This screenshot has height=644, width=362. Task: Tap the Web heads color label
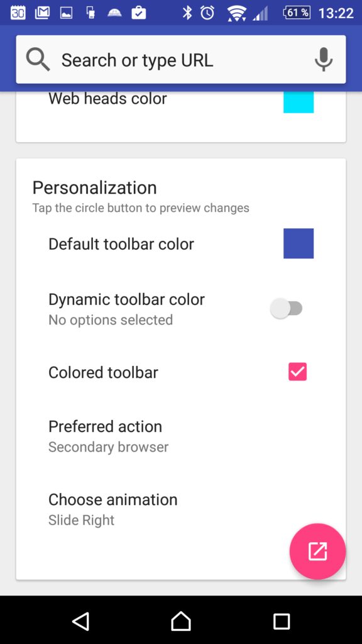tap(107, 99)
